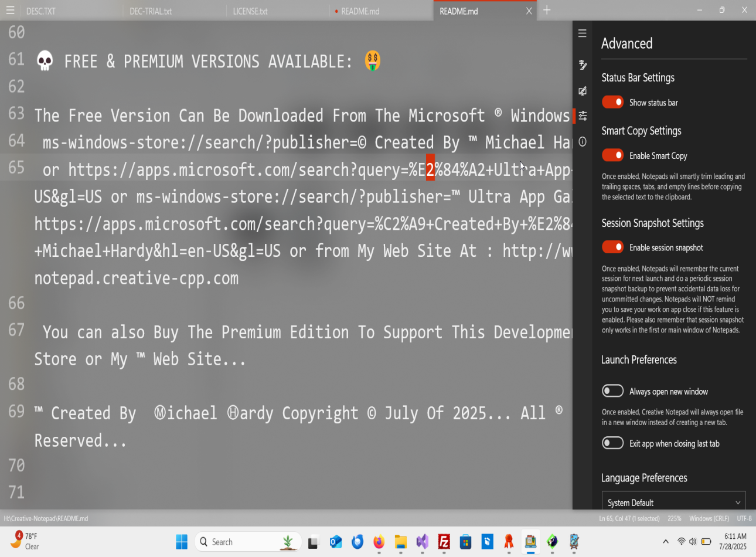Click line number 61 in the gutter
This screenshot has width=756, height=557.
(x=16, y=59)
